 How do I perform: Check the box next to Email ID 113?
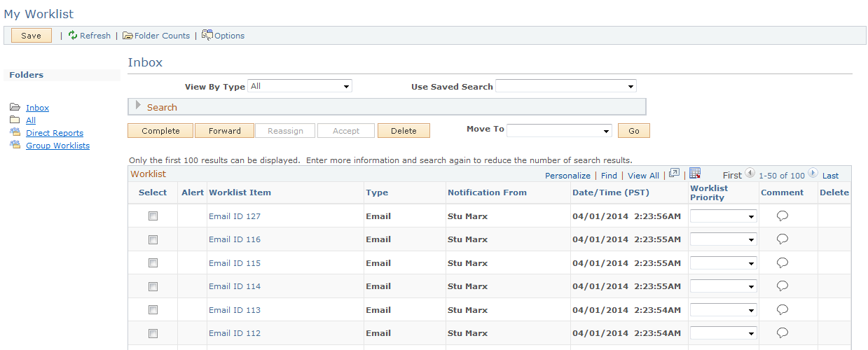(153, 310)
